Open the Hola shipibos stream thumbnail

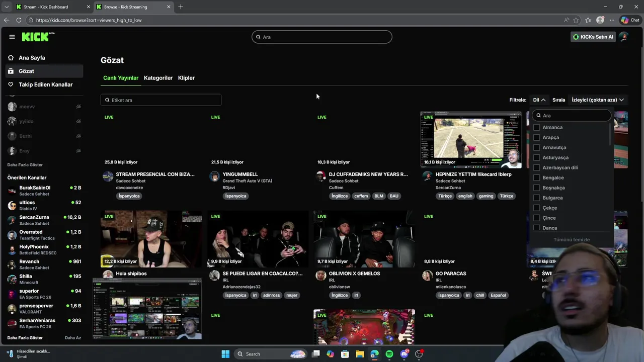click(x=151, y=239)
